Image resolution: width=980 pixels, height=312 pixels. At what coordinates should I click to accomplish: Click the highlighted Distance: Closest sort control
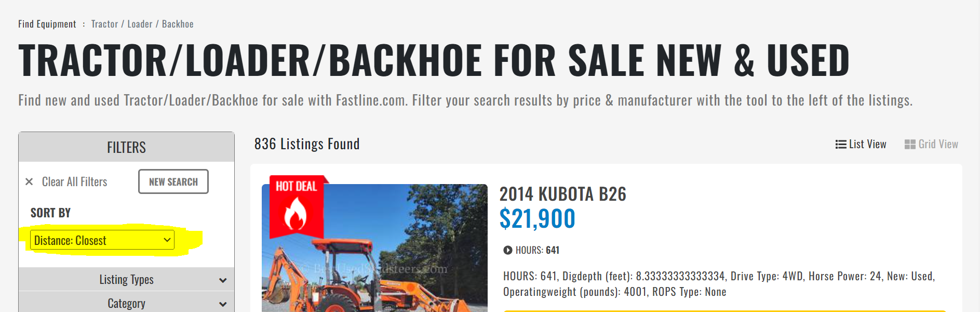pyautogui.click(x=102, y=240)
